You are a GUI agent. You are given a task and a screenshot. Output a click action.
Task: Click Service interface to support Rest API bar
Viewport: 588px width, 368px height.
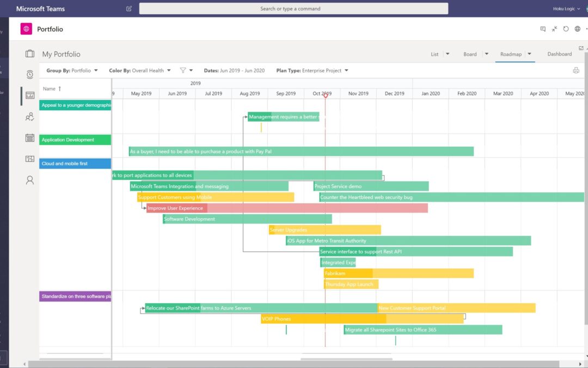(x=416, y=251)
